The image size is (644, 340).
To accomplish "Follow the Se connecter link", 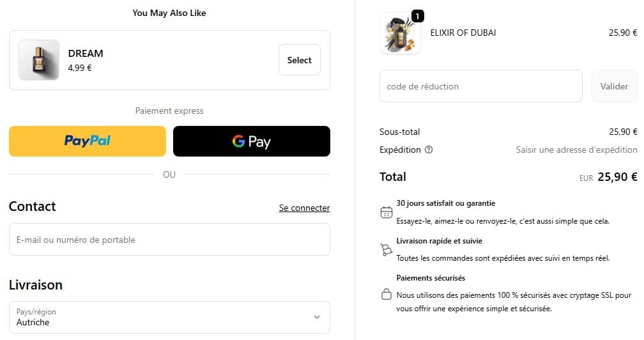I will [304, 208].
